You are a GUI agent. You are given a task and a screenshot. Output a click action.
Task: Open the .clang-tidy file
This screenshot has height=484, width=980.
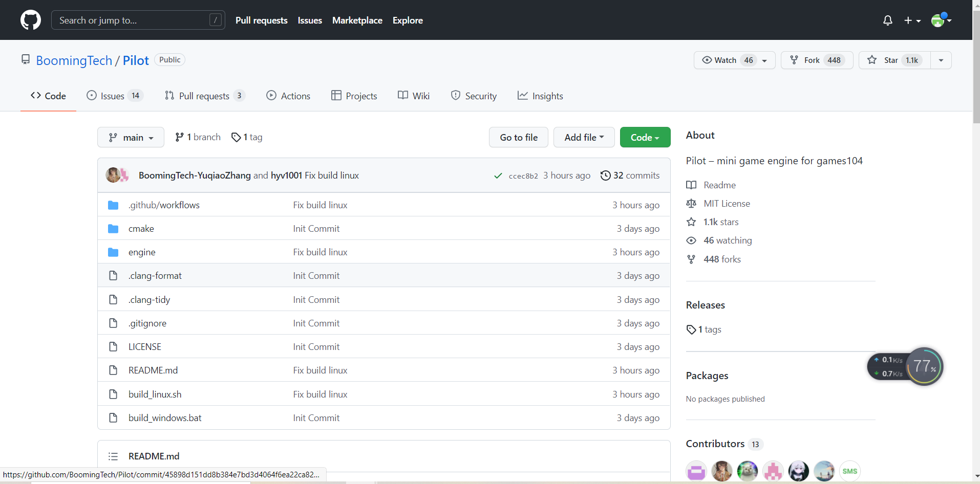149,300
